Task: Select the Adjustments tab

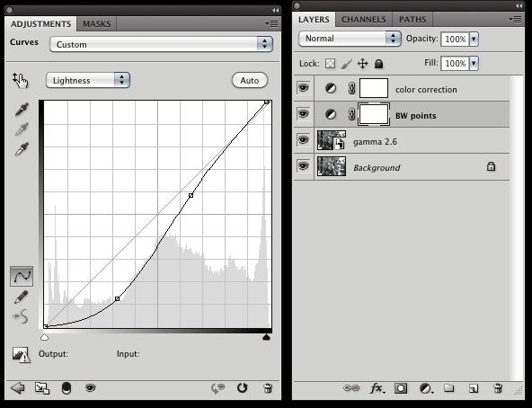Action: pos(40,23)
